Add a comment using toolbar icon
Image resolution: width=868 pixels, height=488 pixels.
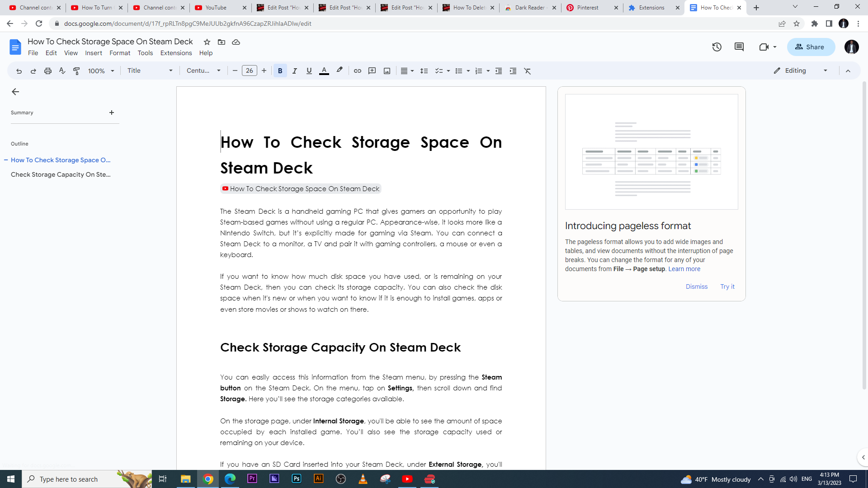pos(372,71)
